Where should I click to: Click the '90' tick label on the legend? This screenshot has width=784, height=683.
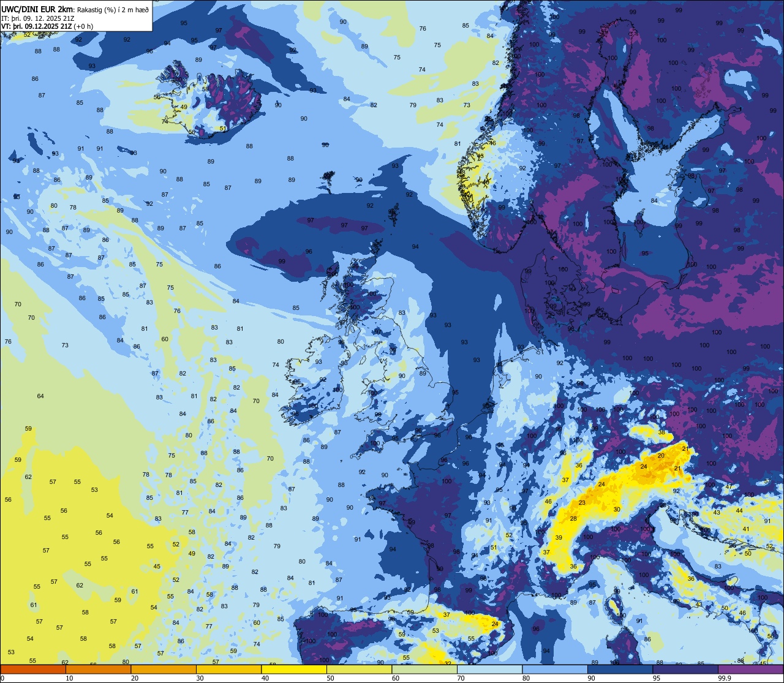pos(592,678)
